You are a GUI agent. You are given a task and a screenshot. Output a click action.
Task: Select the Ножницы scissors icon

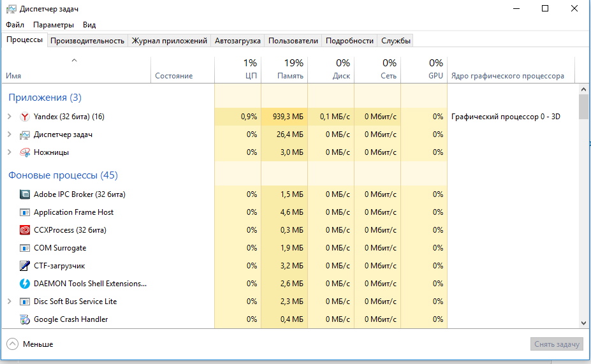click(24, 152)
